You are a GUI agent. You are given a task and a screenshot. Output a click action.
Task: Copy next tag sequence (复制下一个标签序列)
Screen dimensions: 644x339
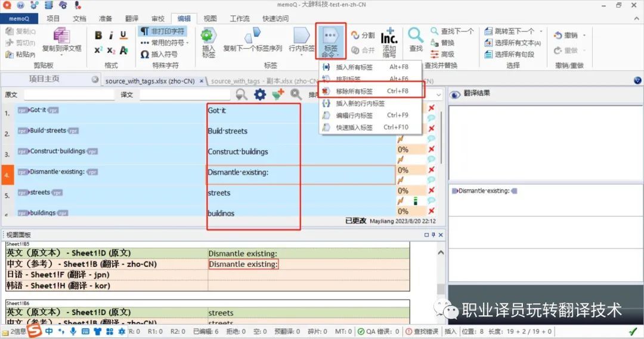pyautogui.click(x=253, y=41)
